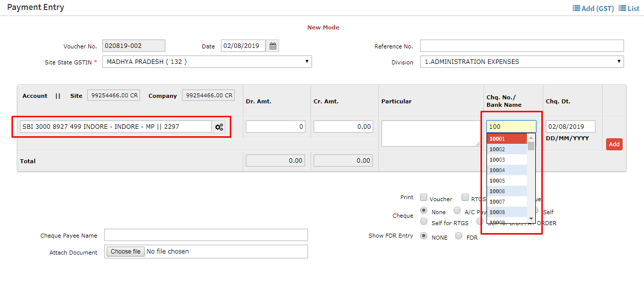Viewport: 644px width, 297px height.
Task: Click the Cheque Payee Name field
Action: click(206, 235)
